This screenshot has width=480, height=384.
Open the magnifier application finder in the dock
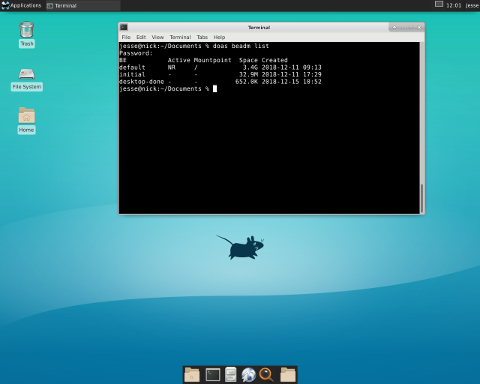[266, 375]
